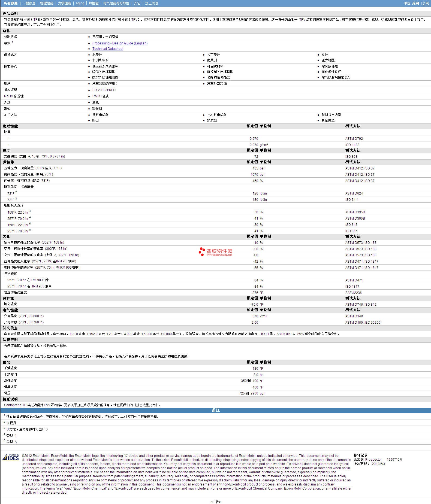431x504 pixels.
Task: Open 电气性能与可燃性 in the top navigation
Action: (116, 3)
